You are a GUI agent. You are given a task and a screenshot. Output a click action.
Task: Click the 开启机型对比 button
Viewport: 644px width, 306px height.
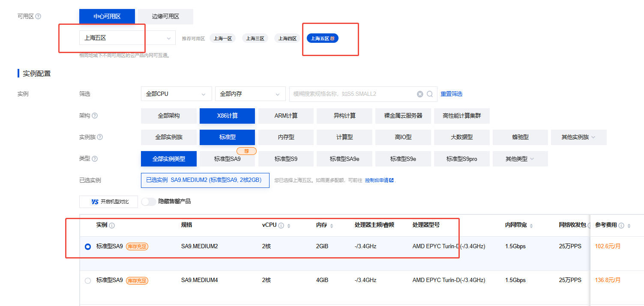(x=108, y=202)
